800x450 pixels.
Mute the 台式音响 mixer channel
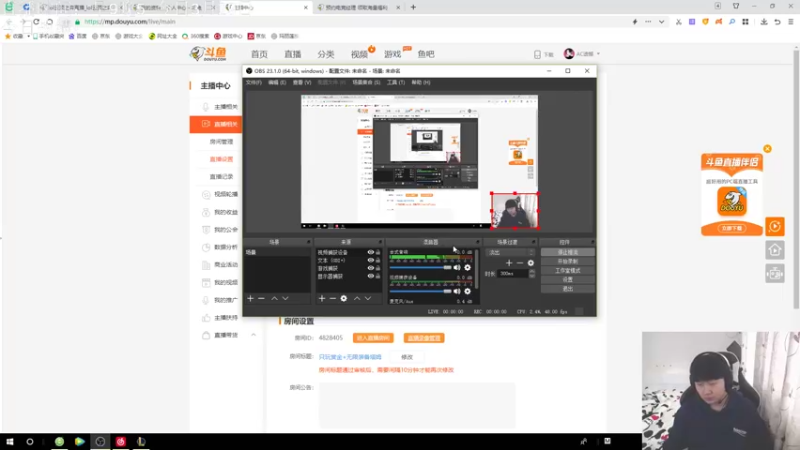point(457,267)
